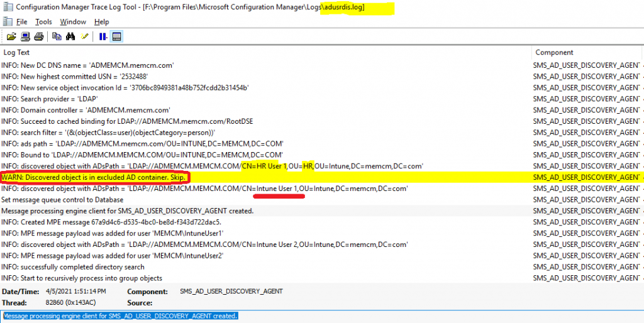Screen dimensions: 644x323
Task: Click the "Source:" label in the details pane
Action: pyautogui.click(x=140, y=303)
